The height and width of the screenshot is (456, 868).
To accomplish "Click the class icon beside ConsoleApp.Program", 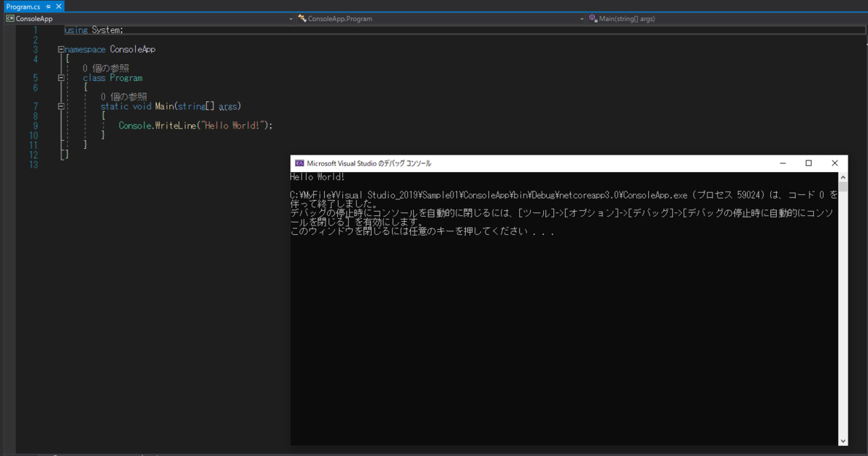I will [302, 19].
